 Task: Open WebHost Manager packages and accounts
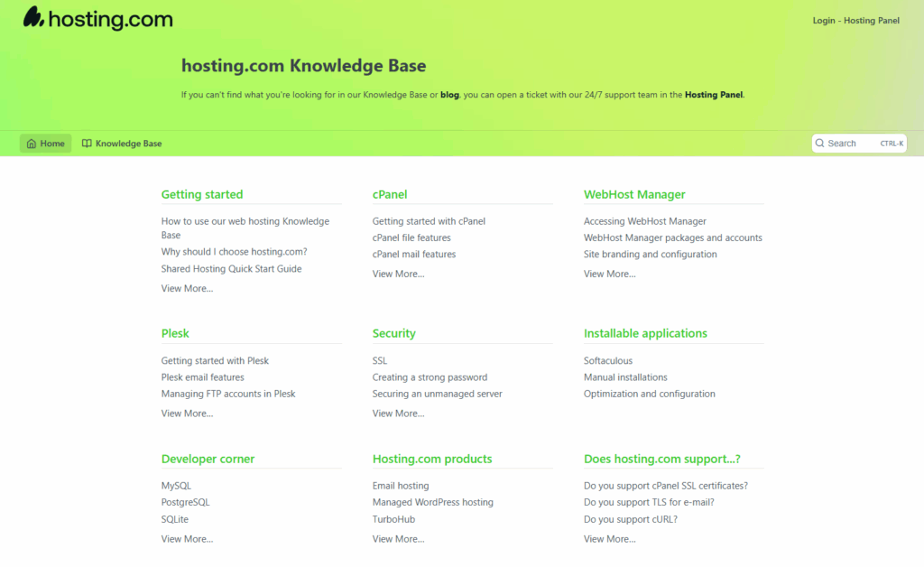(672, 237)
